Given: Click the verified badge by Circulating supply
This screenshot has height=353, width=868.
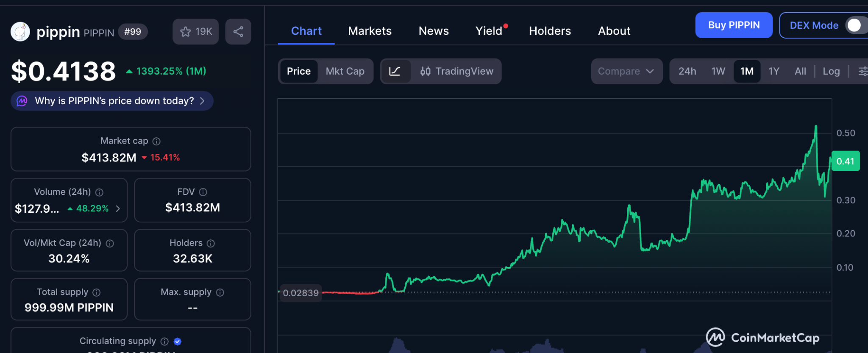Looking at the screenshot, I should click(178, 342).
